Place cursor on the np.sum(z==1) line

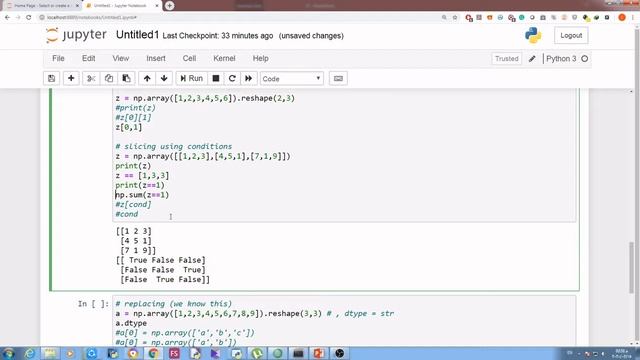click(142, 195)
